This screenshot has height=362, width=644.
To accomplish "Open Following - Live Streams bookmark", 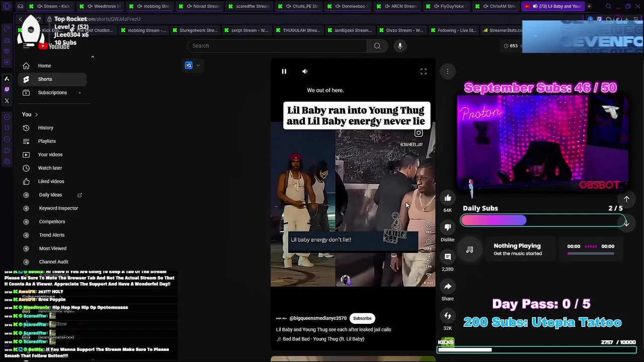I will [453, 30].
